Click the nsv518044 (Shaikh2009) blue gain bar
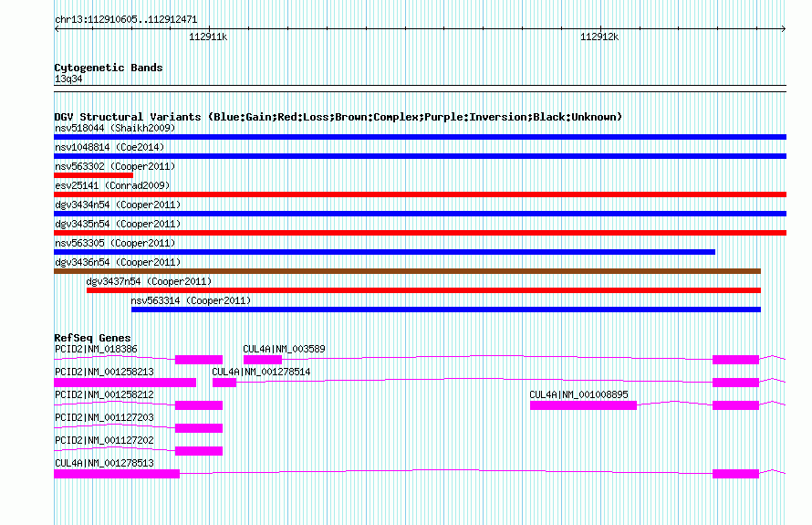The image size is (812, 525). point(420,137)
